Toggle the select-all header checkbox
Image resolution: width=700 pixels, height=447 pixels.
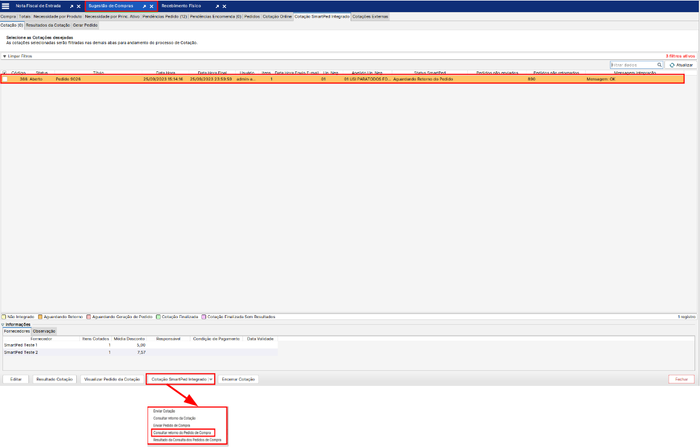click(5, 72)
